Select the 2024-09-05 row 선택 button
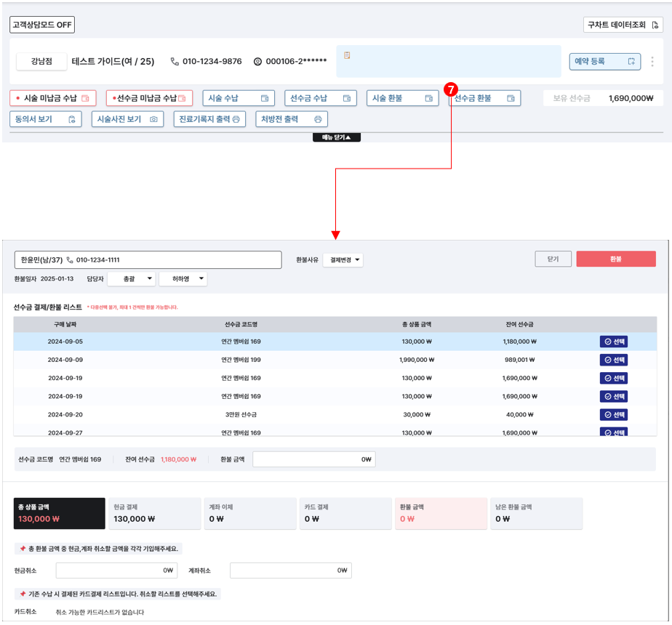Image resolution: width=672 pixels, height=625 pixels. point(614,342)
